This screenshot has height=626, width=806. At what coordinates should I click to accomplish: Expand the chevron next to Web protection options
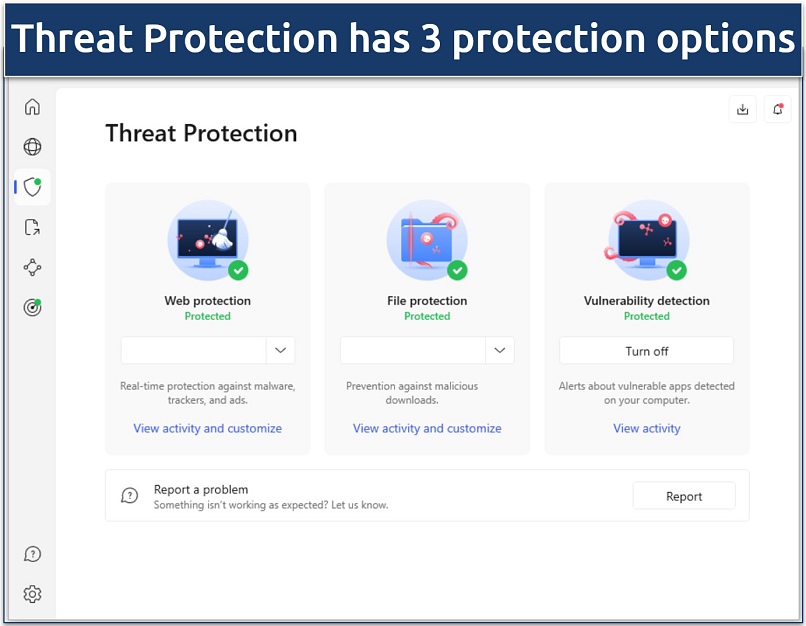(x=280, y=350)
